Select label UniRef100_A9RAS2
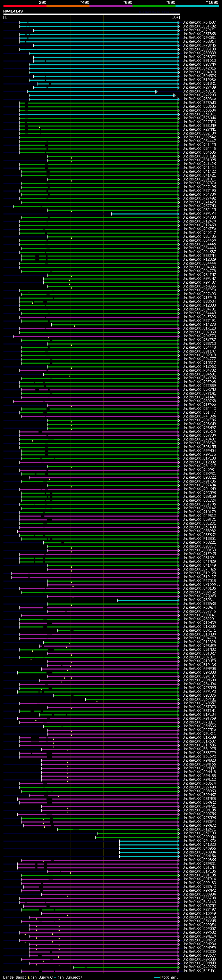Viewport: 222px width, 980px height. pos(199,826)
